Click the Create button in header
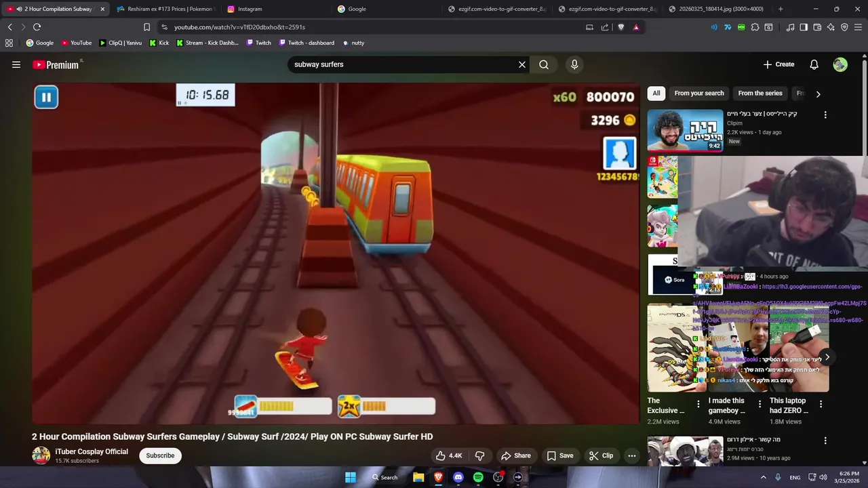Image resolution: width=868 pixels, height=488 pixels. (x=778, y=64)
